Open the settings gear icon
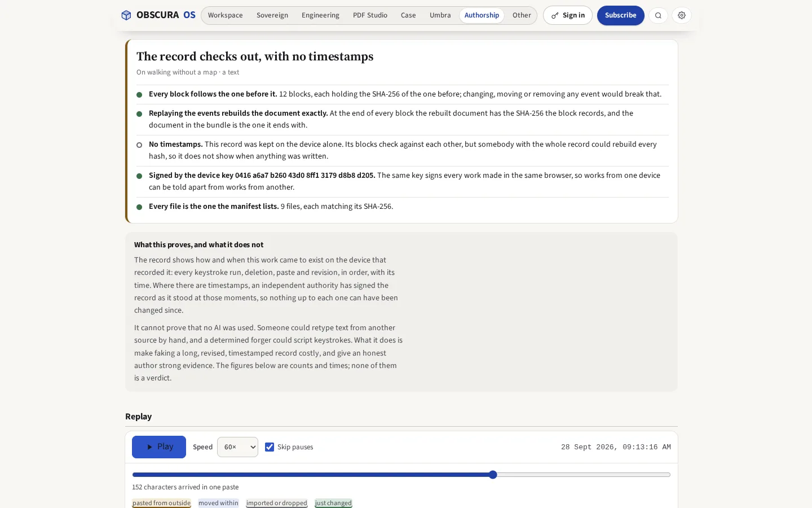The image size is (812, 508). 682,15
